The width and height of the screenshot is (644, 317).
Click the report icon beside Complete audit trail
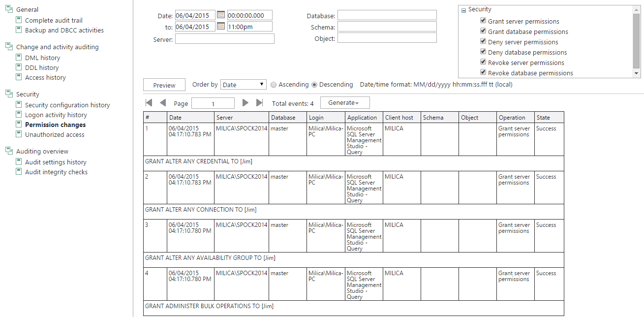pos(19,20)
